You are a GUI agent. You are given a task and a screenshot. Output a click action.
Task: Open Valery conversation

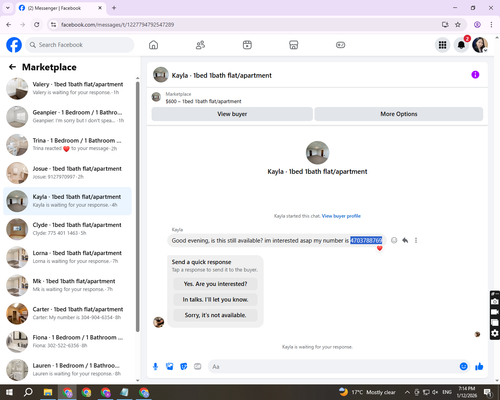pos(67,89)
